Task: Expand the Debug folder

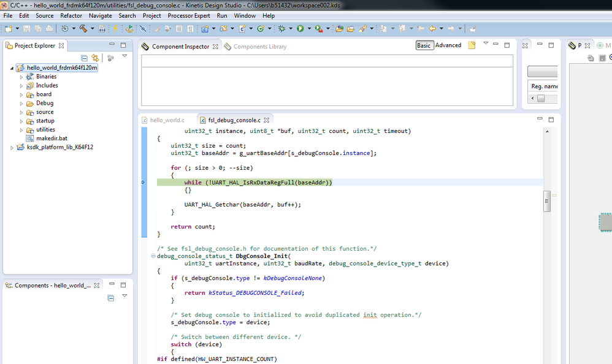Action: click(x=21, y=104)
